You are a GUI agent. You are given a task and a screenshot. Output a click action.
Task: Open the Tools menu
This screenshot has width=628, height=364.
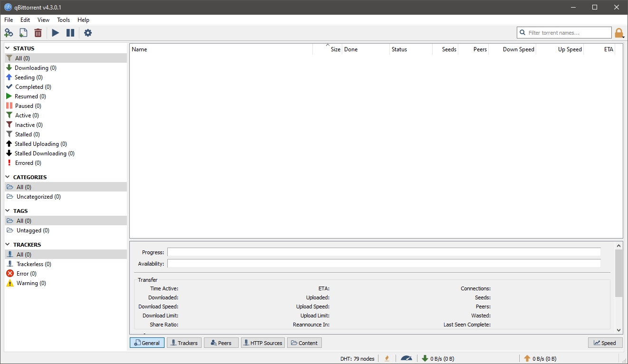[63, 20]
